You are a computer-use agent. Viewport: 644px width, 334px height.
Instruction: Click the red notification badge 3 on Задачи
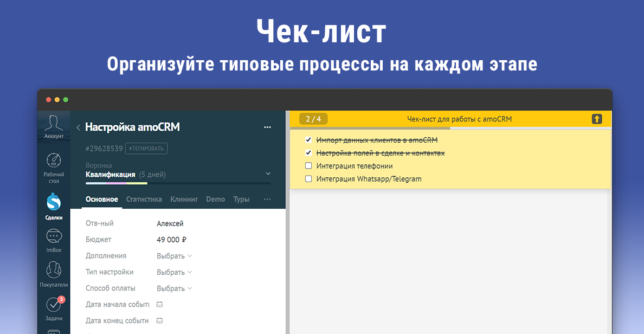(61, 299)
